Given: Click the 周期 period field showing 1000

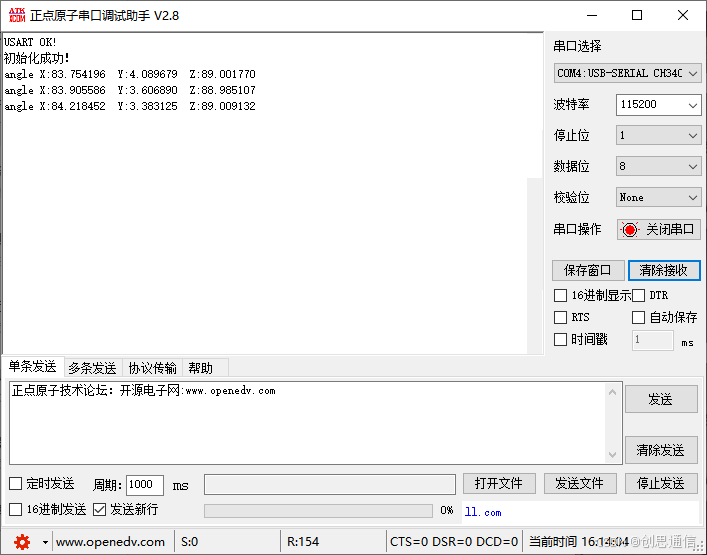Looking at the screenshot, I should [144, 485].
